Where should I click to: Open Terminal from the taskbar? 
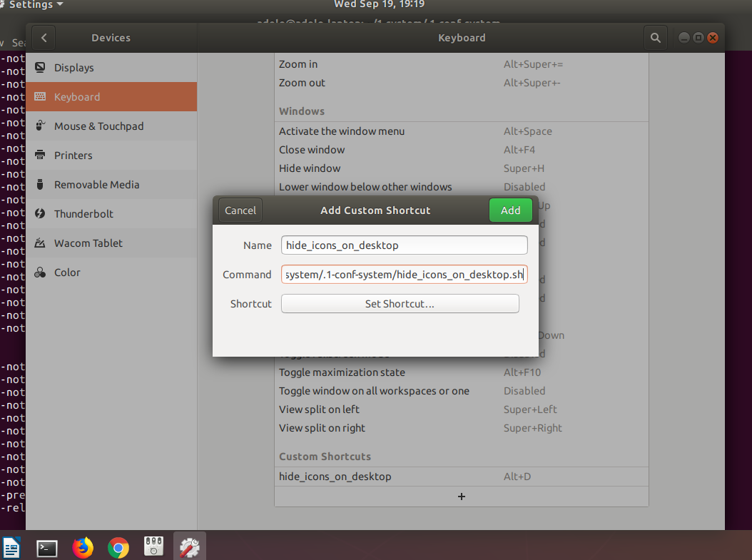[47, 547]
